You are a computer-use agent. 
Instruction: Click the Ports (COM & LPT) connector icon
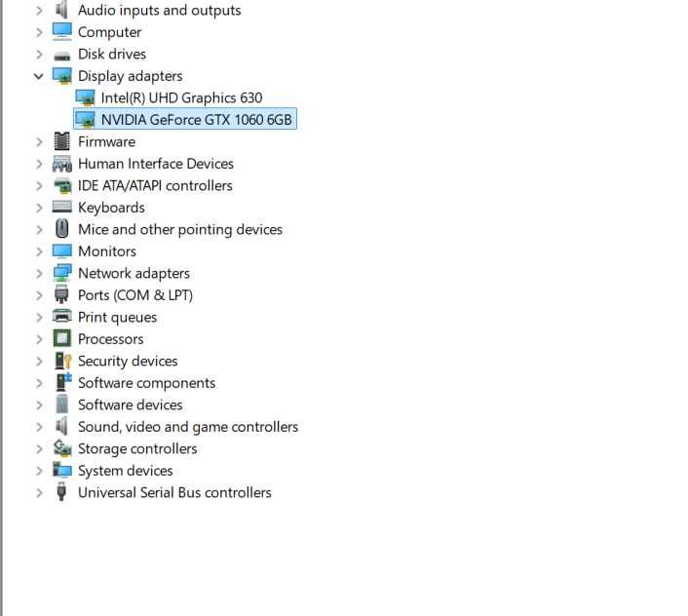(x=61, y=294)
